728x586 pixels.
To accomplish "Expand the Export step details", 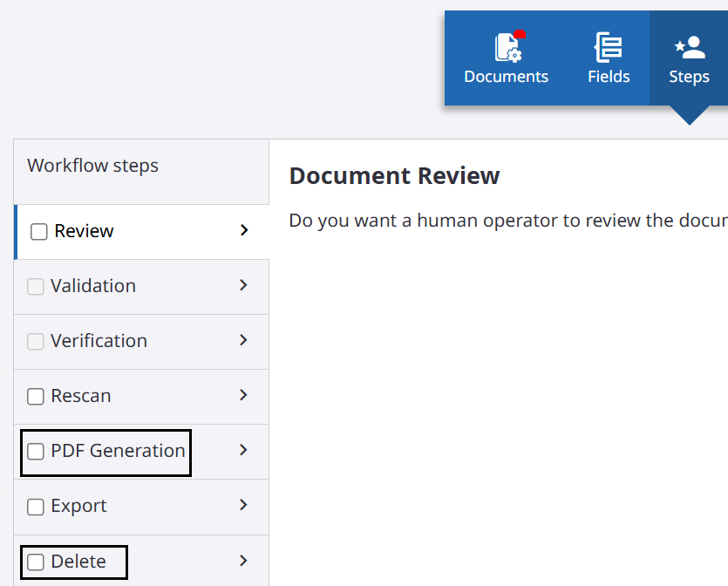I will click(243, 507).
